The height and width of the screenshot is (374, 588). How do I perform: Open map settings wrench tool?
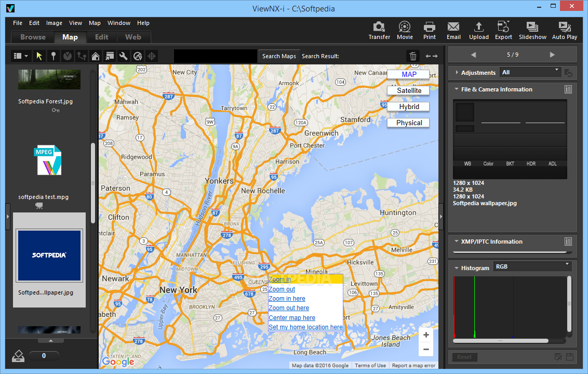tap(124, 56)
